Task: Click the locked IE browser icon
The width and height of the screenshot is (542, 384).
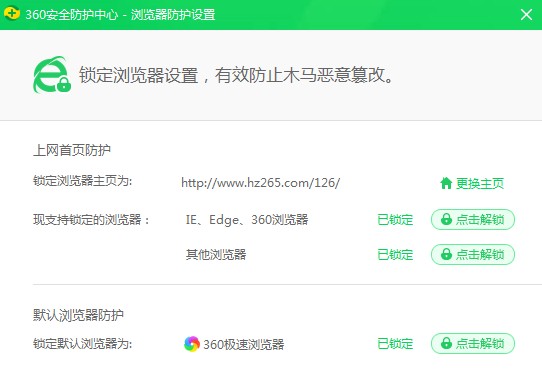Action: click(x=52, y=75)
